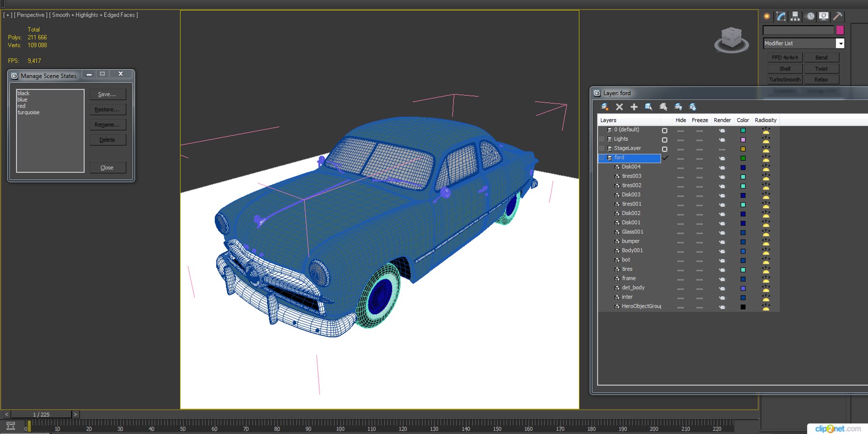Screen dimensions: 868x434
Task: Click the object name input field
Action: click(798, 30)
